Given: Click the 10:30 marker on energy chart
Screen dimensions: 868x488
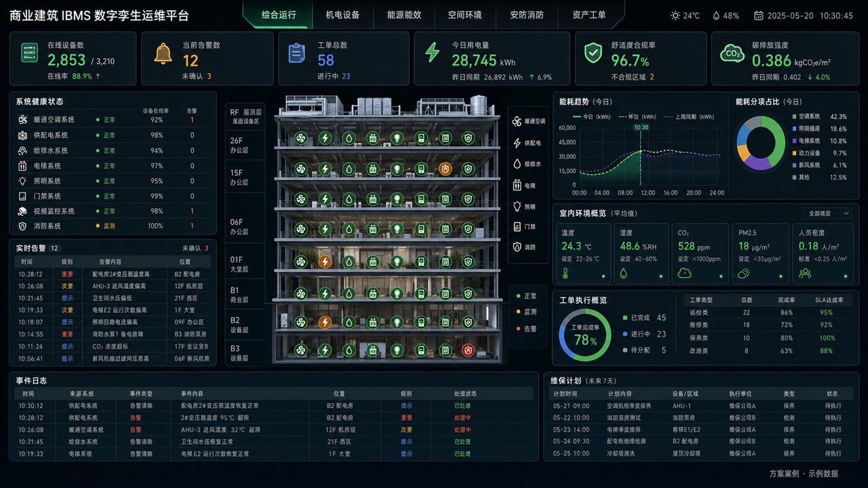Looking at the screenshot, I should point(640,127).
